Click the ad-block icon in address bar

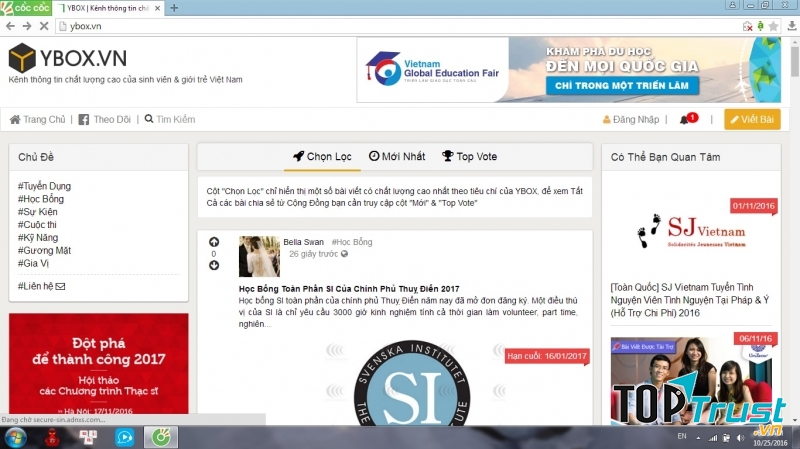pyautogui.click(x=747, y=26)
